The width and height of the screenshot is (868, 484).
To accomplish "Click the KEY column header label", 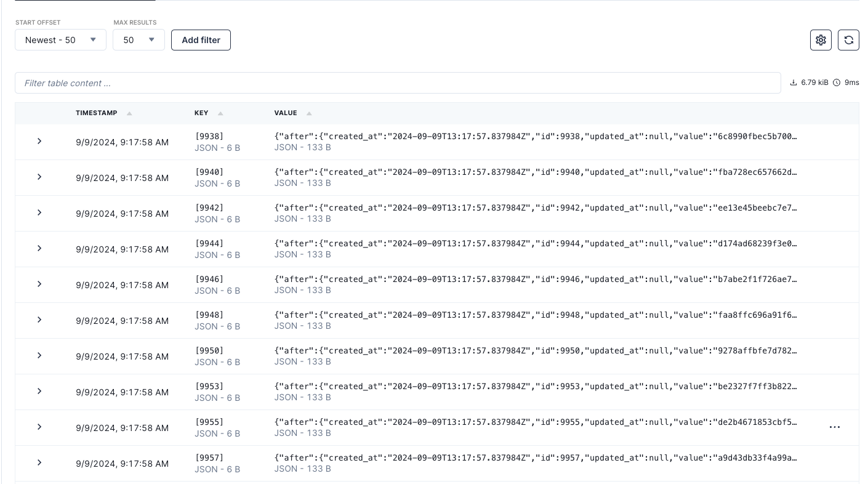I will point(201,113).
